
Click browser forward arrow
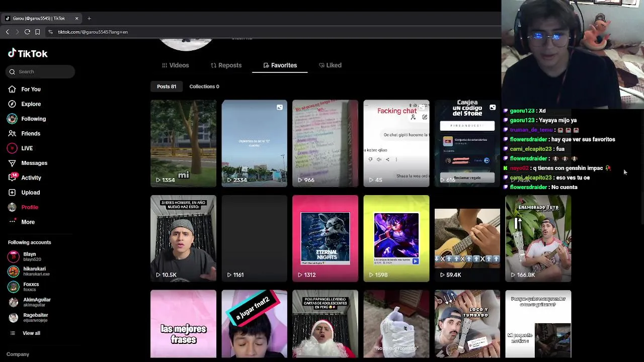point(18,32)
